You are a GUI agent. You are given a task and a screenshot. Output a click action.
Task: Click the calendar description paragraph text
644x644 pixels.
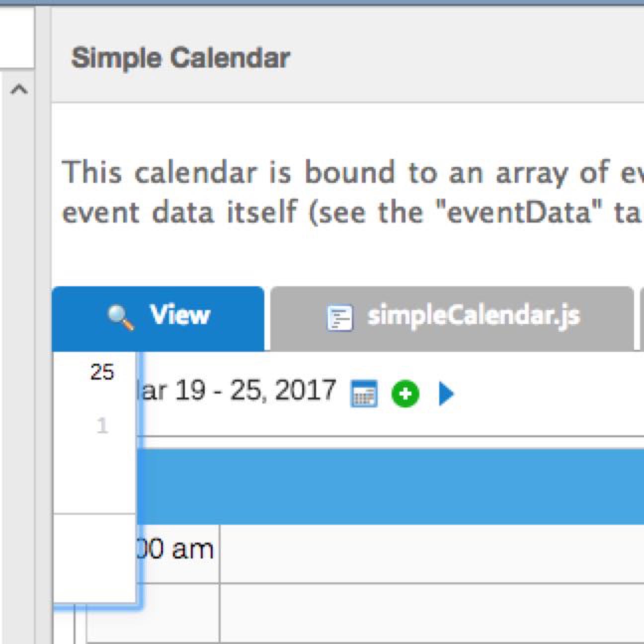[x=348, y=193]
